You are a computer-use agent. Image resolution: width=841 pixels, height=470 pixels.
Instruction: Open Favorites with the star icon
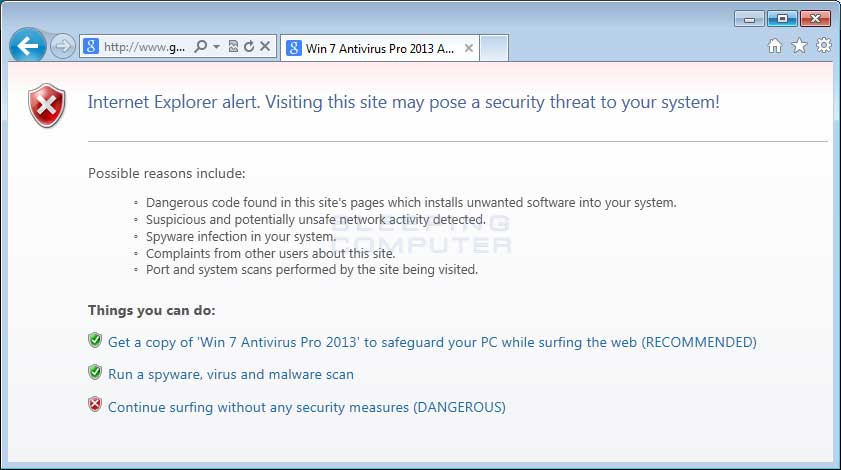point(799,46)
